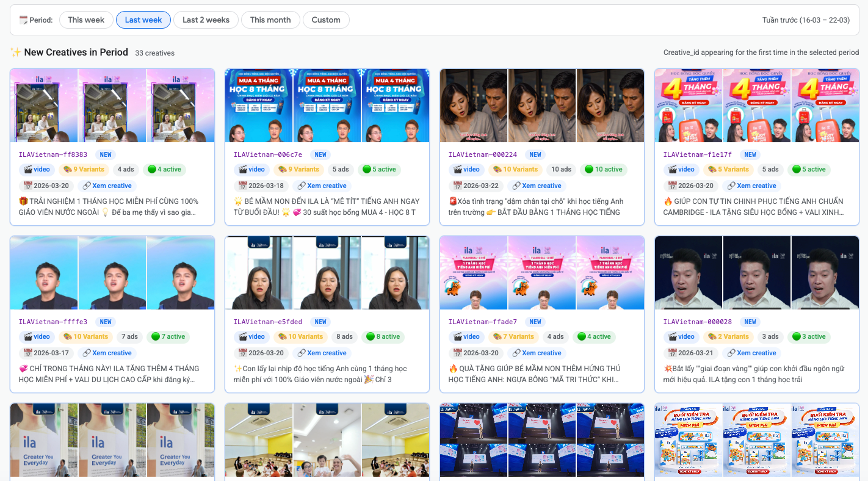
Task: Click the green active indicator on ILAVietnam-f1e17f
Action: (796, 169)
